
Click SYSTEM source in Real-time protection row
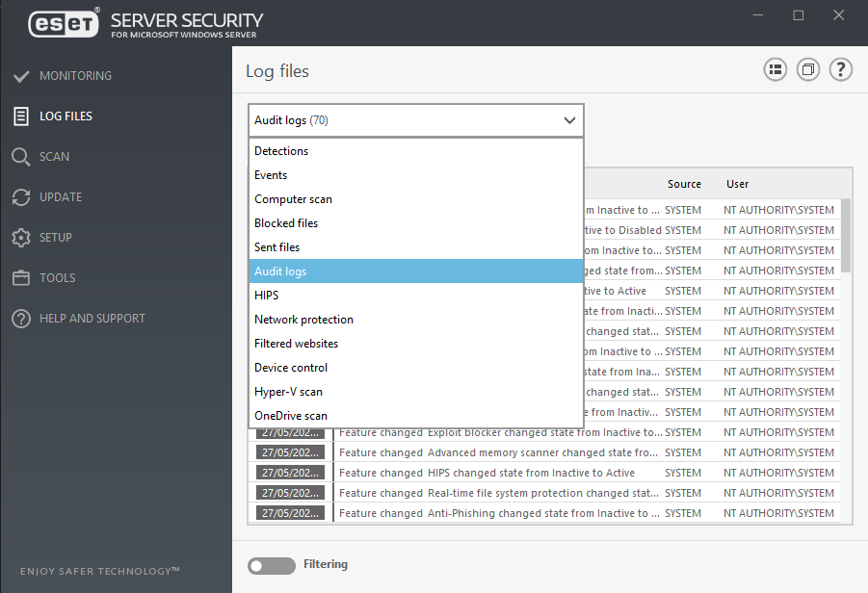(x=683, y=493)
